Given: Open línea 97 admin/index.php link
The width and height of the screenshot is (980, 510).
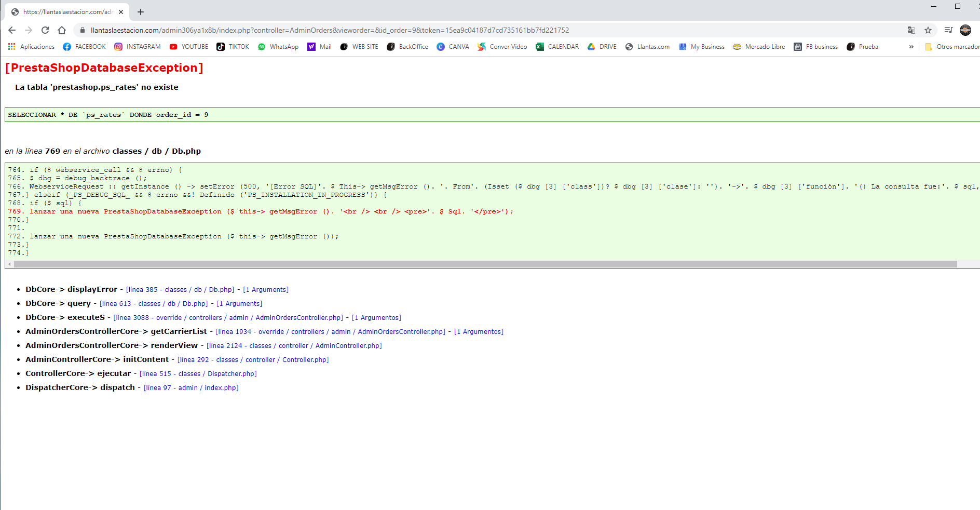Looking at the screenshot, I should [x=191, y=388].
